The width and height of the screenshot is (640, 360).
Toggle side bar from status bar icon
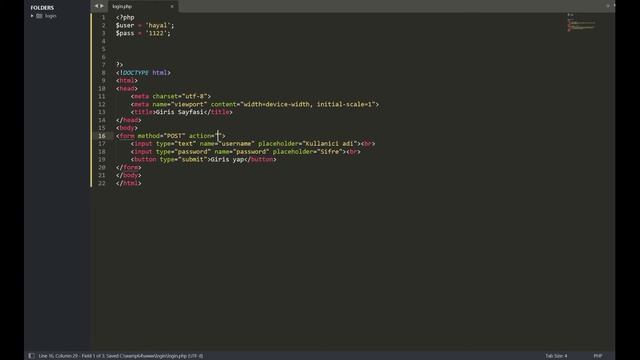pos(31,356)
